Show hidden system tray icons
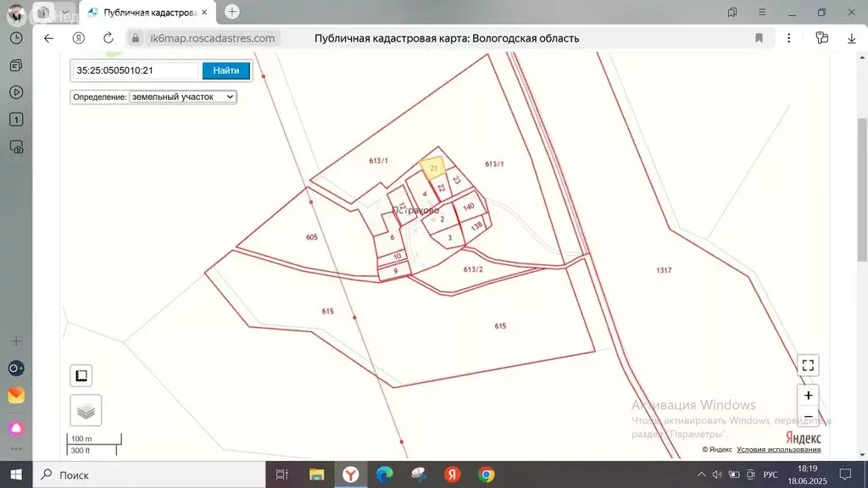868x488 pixels. [701, 474]
